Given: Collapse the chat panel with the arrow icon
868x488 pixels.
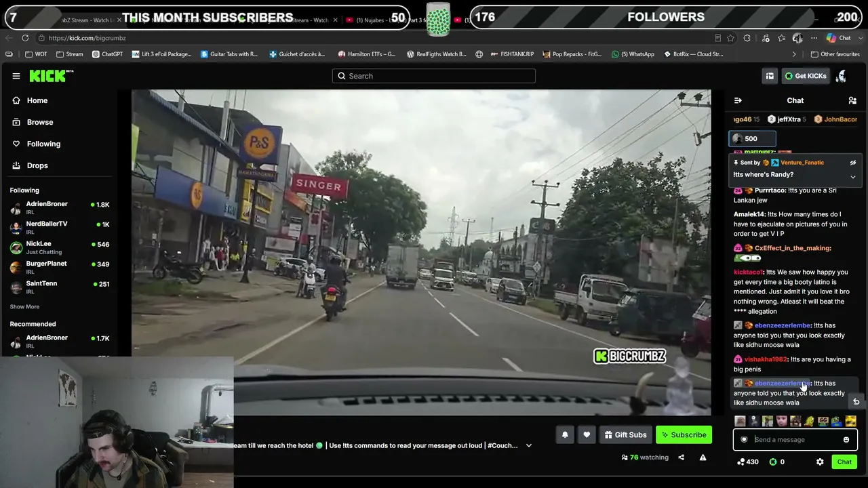Looking at the screenshot, I should (738, 100).
